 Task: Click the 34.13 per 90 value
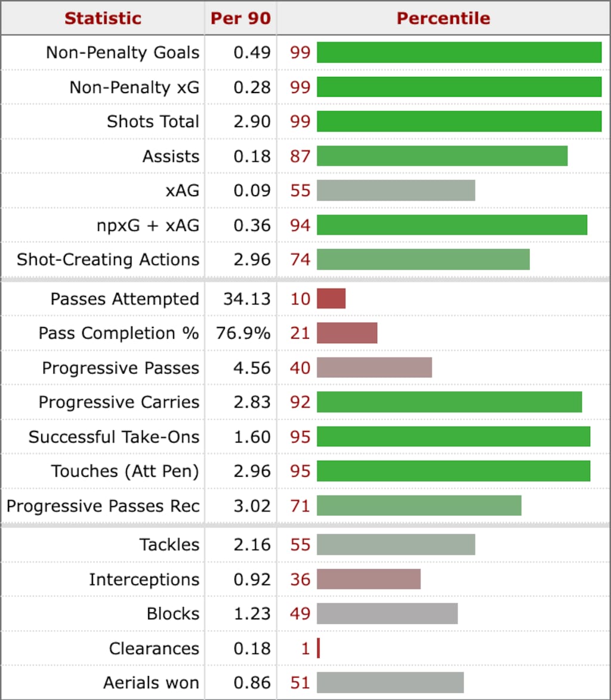click(246, 298)
